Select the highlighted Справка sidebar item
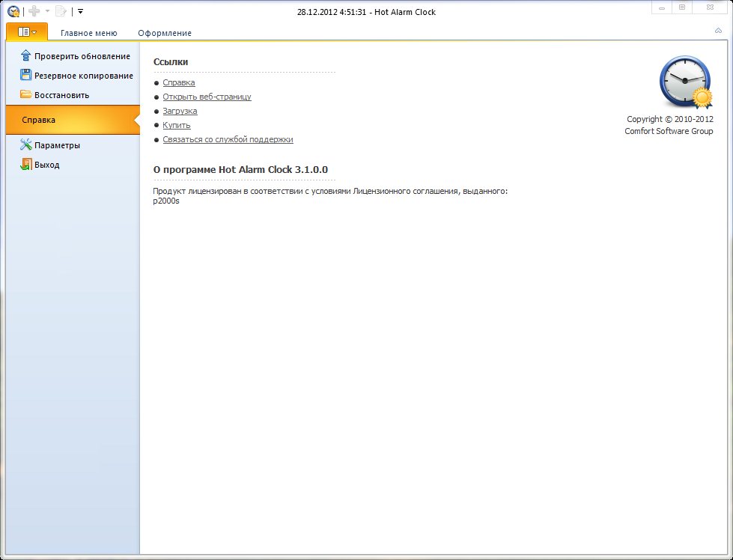Viewport: 733px width, 560px height. click(x=73, y=120)
